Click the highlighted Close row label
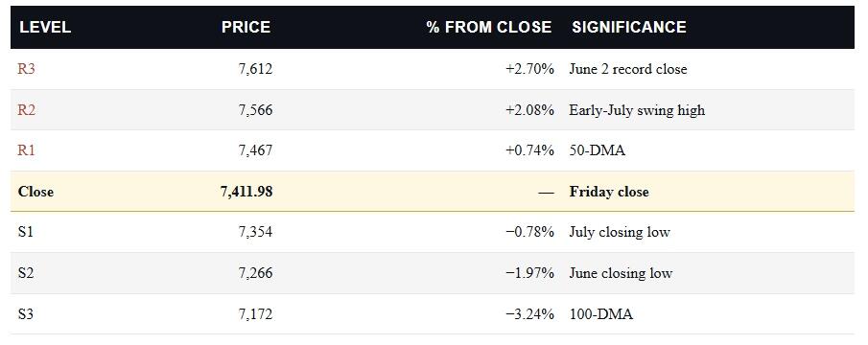This screenshot has width=868, height=345. coord(36,192)
